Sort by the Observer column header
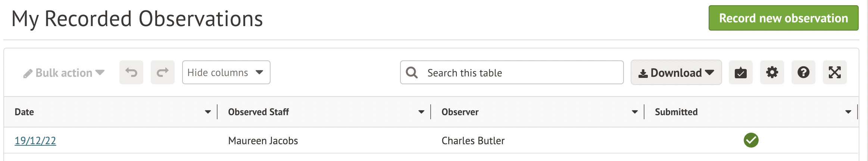The width and height of the screenshot is (868, 161). point(460,112)
